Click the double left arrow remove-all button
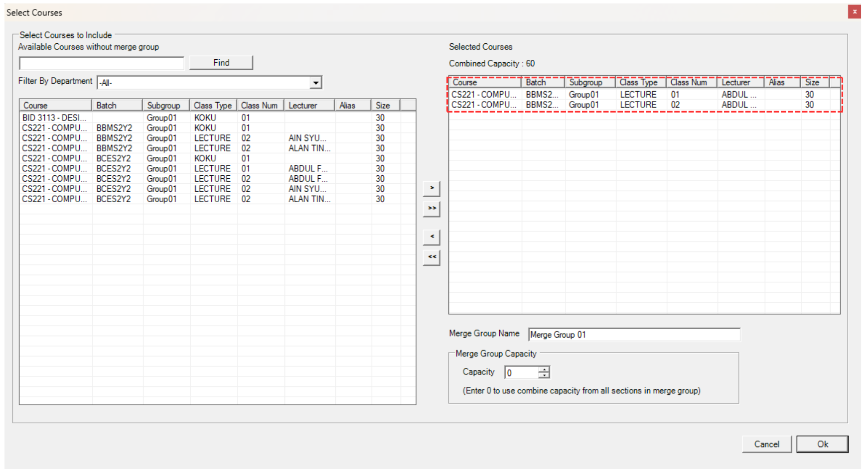 [432, 257]
